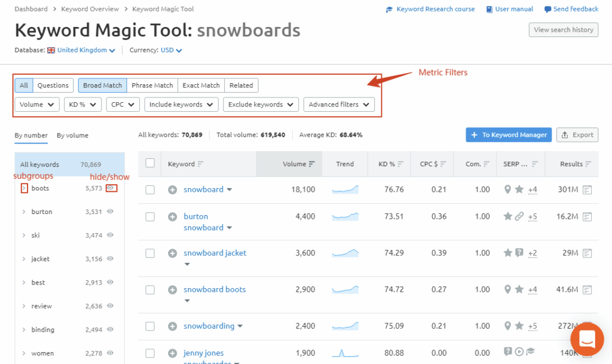The height and width of the screenshot is (364, 612).
Task: Open the Advanced filters dropdown
Action: pyautogui.click(x=339, y=105)
